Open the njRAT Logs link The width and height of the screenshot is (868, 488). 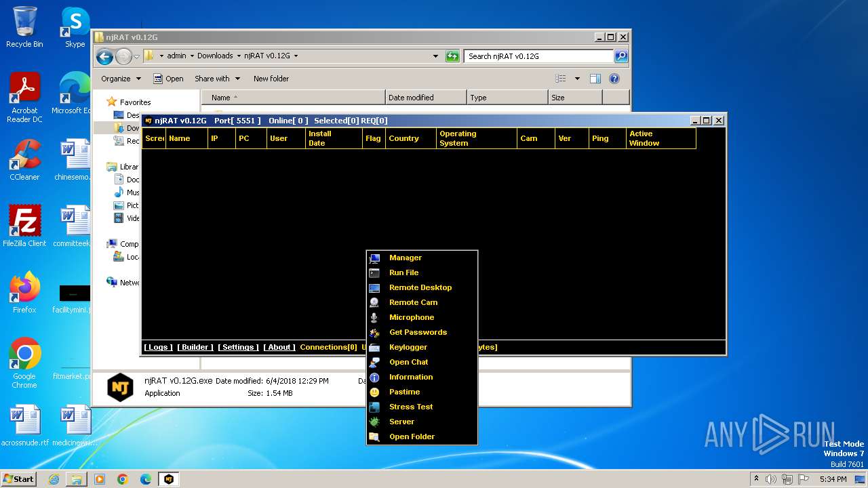click(158, 347)
